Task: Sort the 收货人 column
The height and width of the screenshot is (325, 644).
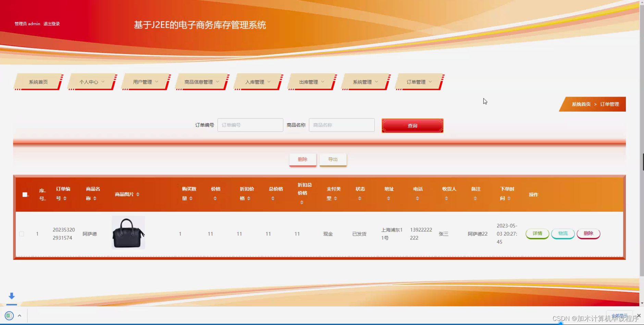Action: [446, 198]
